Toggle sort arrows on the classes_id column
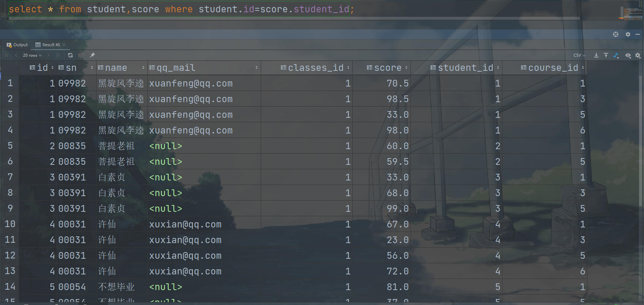The image size is (644, 305). coord(348,68)
